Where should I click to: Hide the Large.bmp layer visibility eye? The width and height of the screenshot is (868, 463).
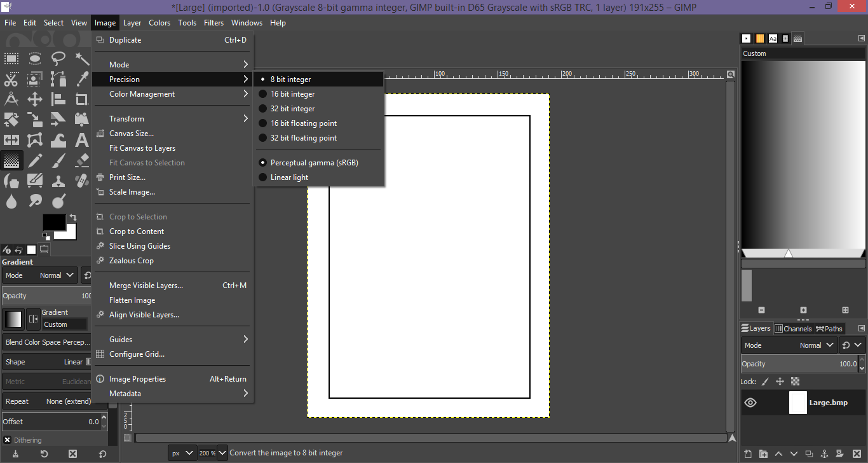point(750,403)
